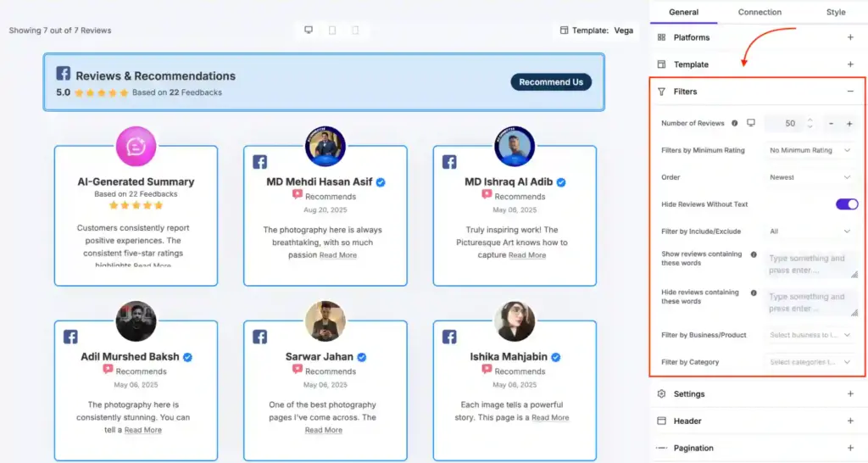Image resolution: width=868 pixels, height=463 pixels.
Task: Click Read More on Ishika Mahjabin review
Action: click(x=550, y=417)
